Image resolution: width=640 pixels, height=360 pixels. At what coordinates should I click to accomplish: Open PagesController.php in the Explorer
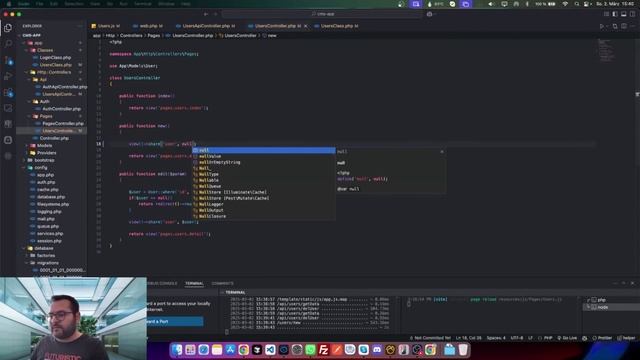click(63, 124)
